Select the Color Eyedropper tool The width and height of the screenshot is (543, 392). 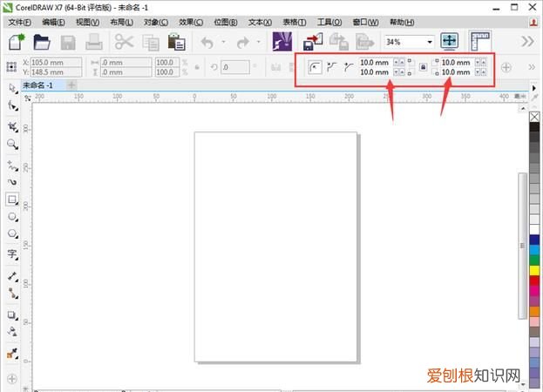click(13, 354)
